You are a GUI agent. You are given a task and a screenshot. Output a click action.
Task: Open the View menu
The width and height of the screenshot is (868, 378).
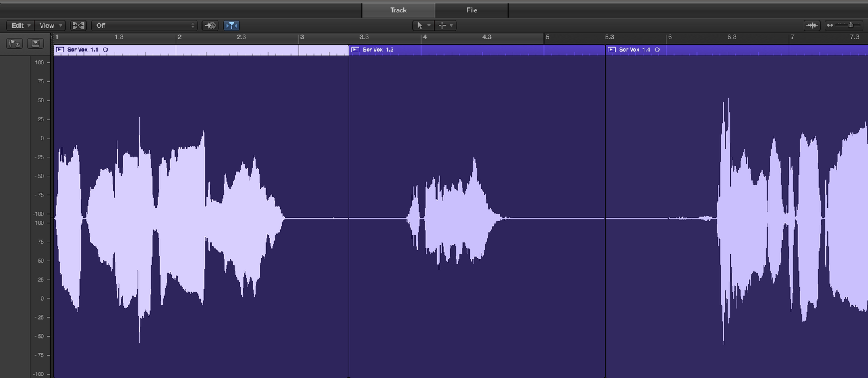click(x=51, y=25)
